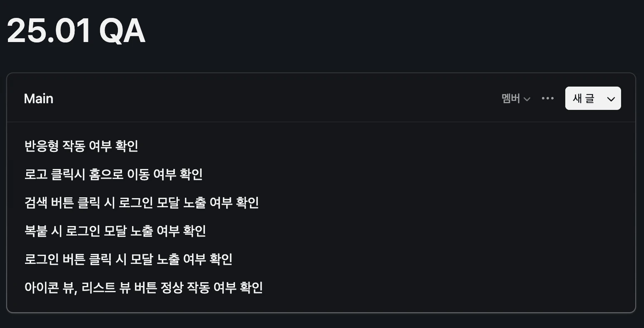Viewport: 644px width, 328px height.
Task: Select the last post in the Main list
Action: (x=144, y=288)
